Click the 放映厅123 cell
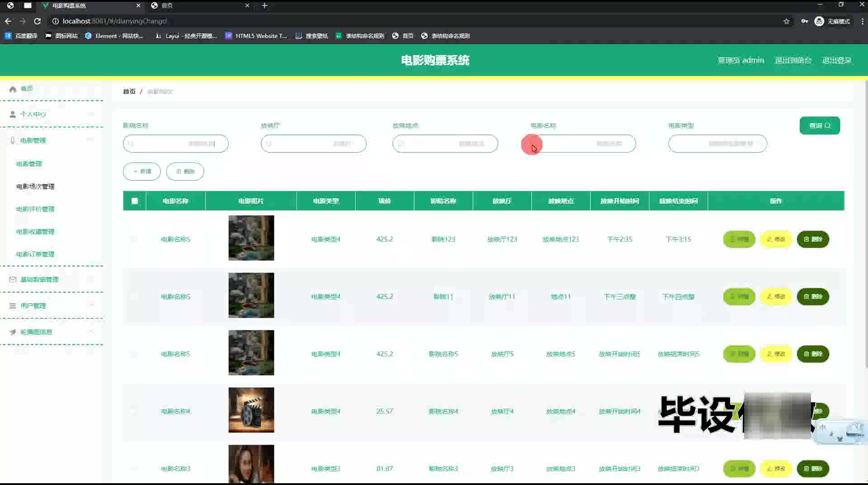This screenshot has height=485, width=868. 502,239
